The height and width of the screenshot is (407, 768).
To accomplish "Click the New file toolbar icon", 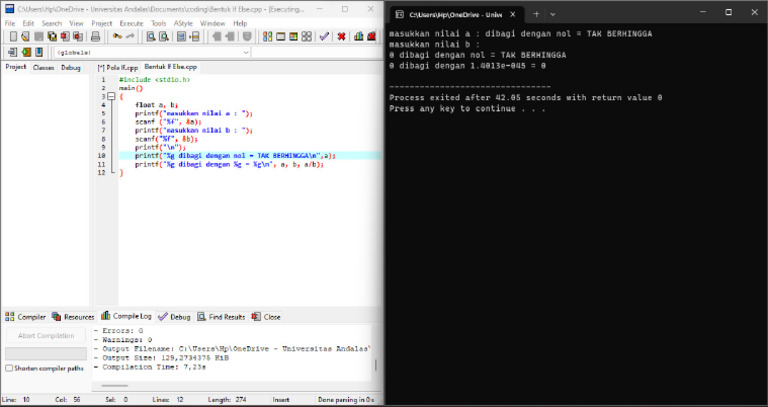I will pyautogui.click(x=11, y=36).
